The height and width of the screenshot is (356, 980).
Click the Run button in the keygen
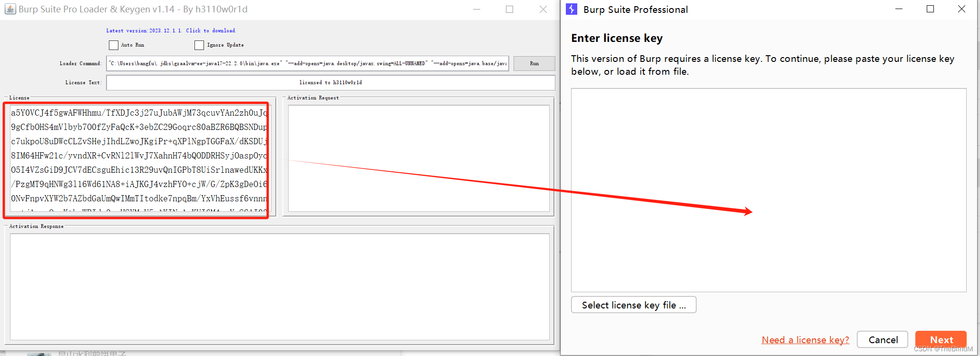tap(534, 63)
